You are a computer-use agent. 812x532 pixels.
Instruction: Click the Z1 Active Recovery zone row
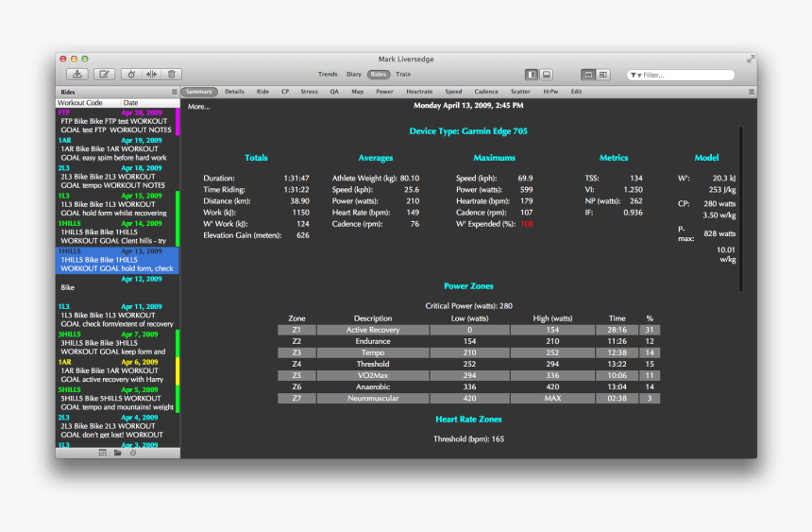point(468,330)
